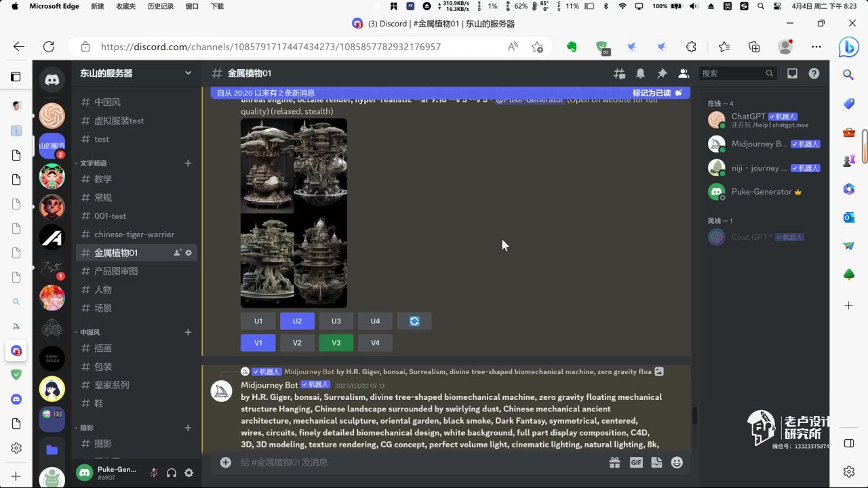Select niji journey bot in member list
Image resolution: width=868 pixels, height=488 pixels.
[x=764, y=167]
